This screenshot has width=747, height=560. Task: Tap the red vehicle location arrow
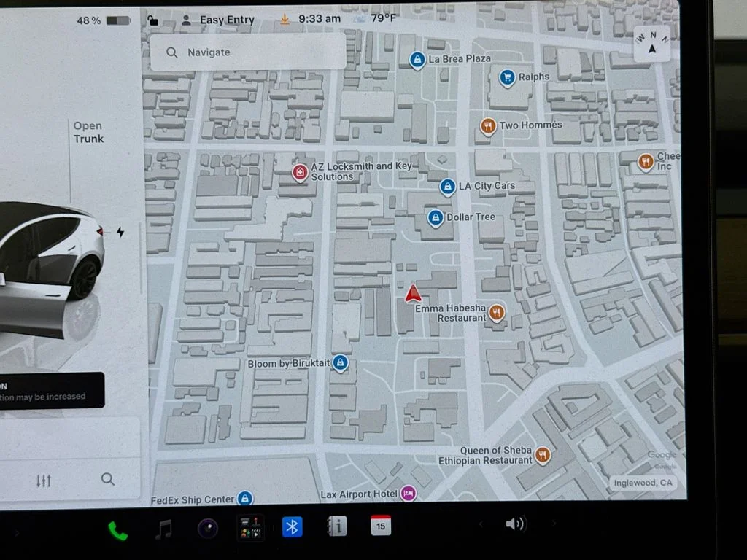(x=413, y=293)
